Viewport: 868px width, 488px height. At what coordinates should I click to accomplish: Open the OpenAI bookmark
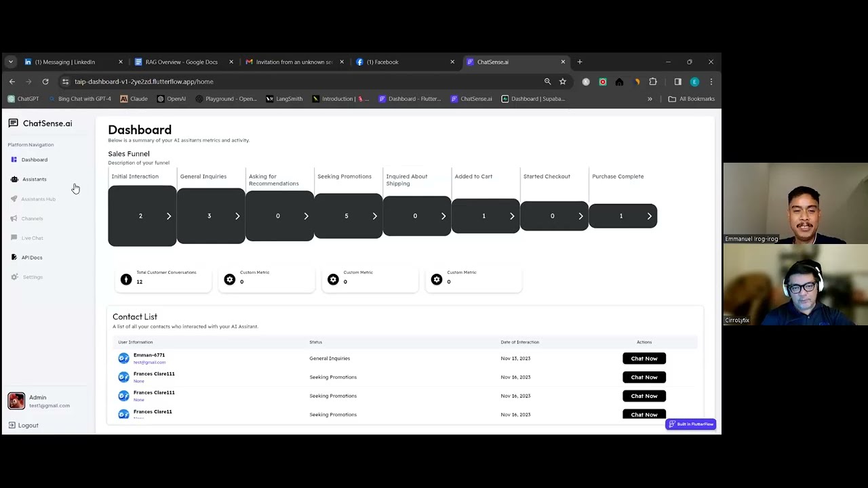tap(172, 99)
